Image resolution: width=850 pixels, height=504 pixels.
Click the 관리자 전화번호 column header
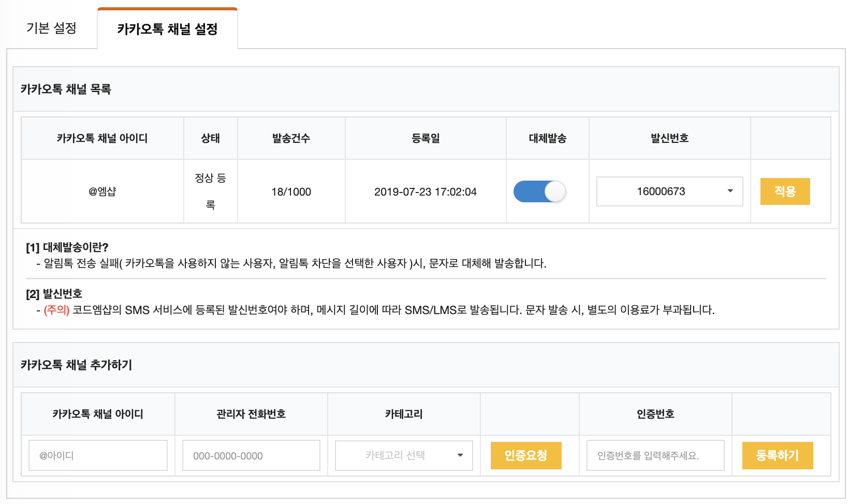(251, 414)
